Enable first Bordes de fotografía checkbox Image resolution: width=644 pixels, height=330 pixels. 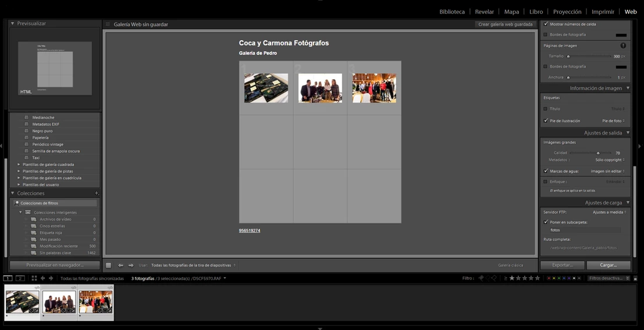546,35
